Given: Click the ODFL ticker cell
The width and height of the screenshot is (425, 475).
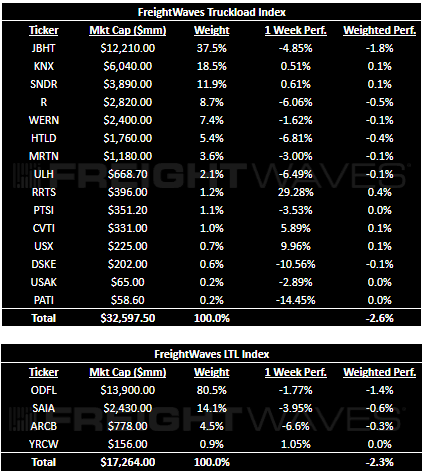Looking at the screenshot, I should 44,390.
